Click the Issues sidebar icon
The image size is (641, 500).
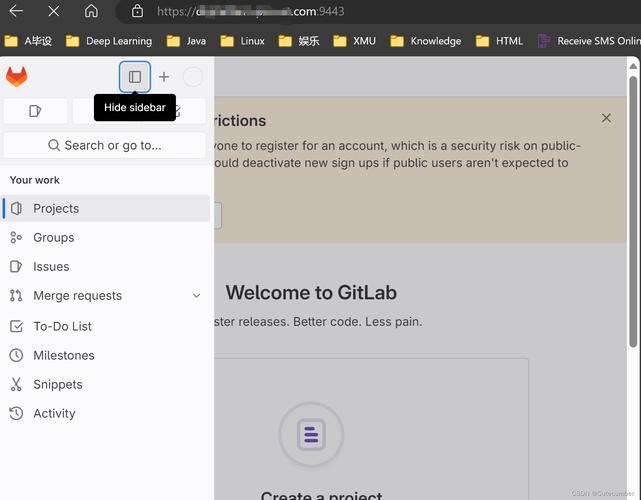click(16, 267)
